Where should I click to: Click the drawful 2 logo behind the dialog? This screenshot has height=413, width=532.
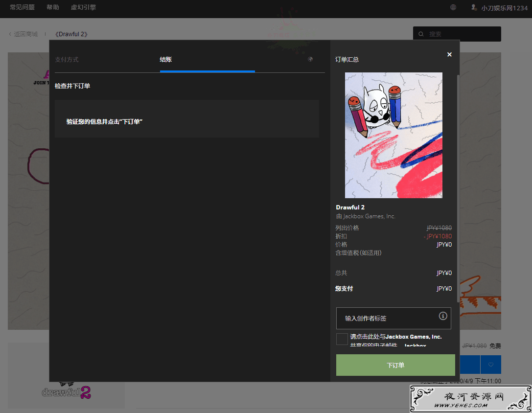coord(67,392)
